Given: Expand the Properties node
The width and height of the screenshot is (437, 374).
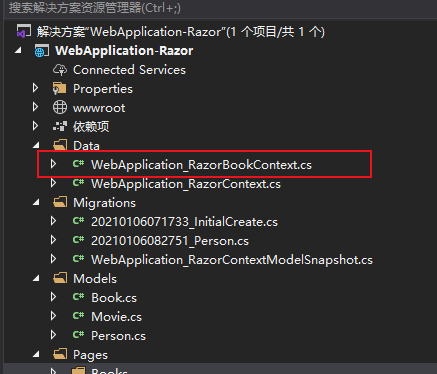Looking at the screenshot, I should pos(36,88).
